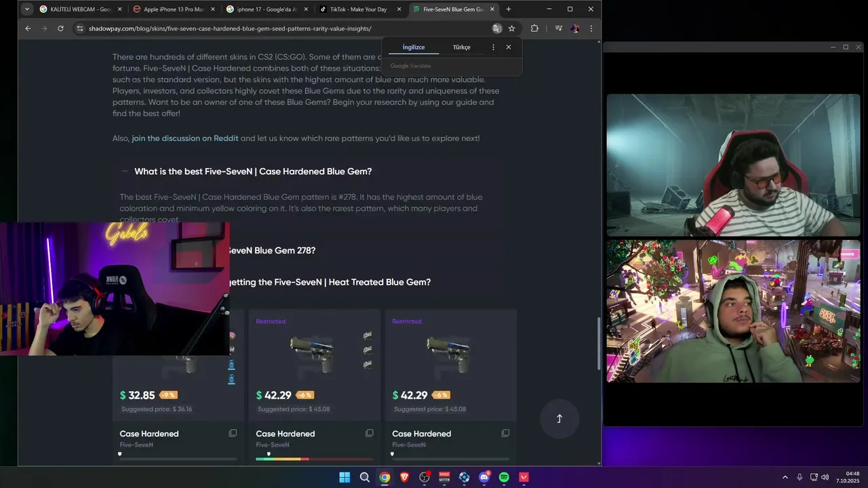Open the Chrome extensions puzzle icon
This screenshot has width=868, height=488.
(x=534, y=28)
